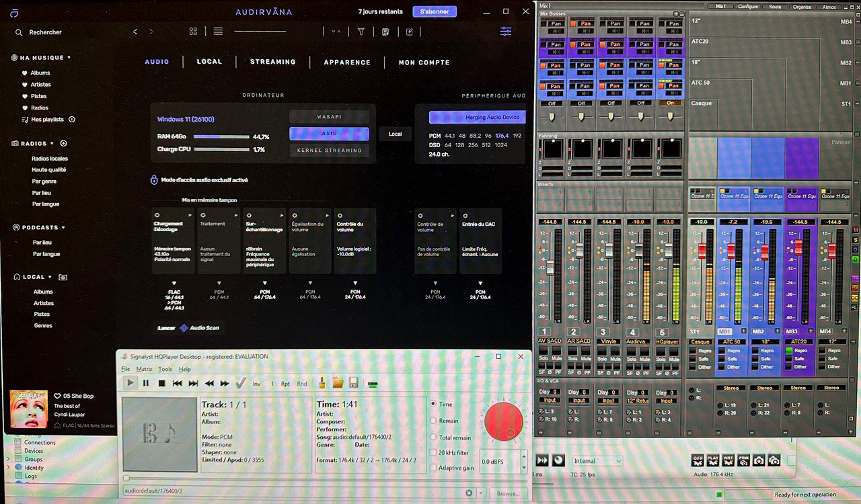
Task: Switch to the LOCAL settings tab in Audirvana
Action: point(209,61)
